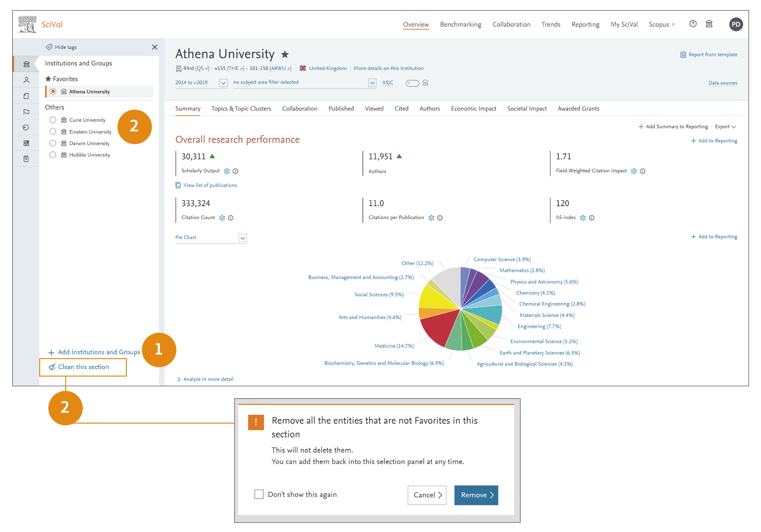Click the info icon next to Scholarly Output

[235, 171]
